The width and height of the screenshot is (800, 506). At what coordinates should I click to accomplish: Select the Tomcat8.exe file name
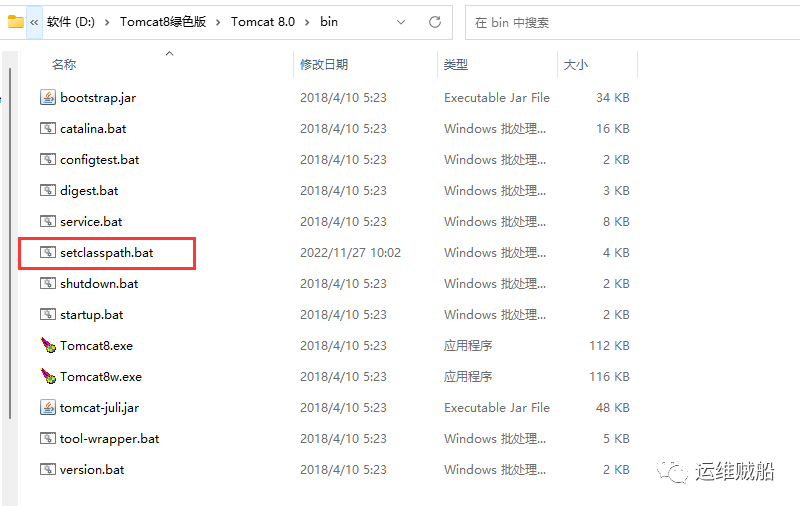pyautogui.click(x=96, y=346)
